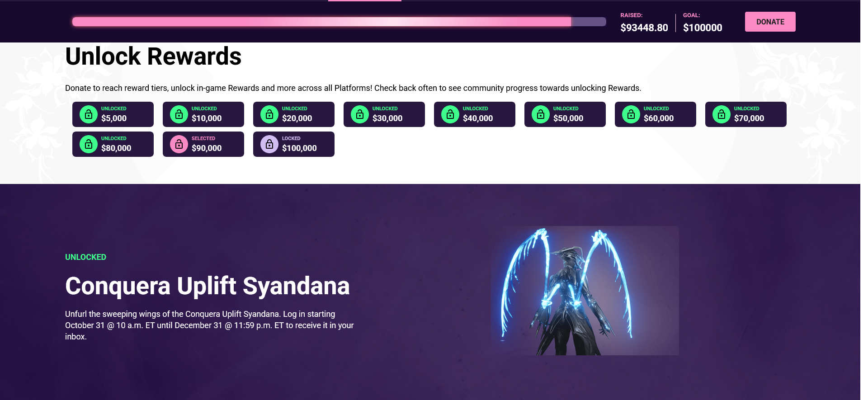Select the $70,000 reward tier card
Screen dimensions: 868x400
pos(746,114)
